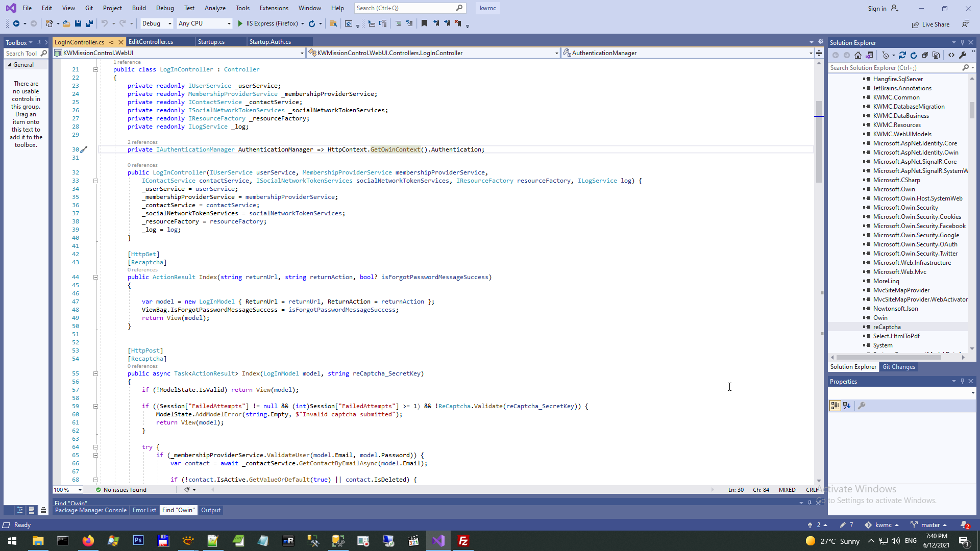Open the Any CPU platform dropdown
This screenshot has width=980, height=551.
pos(229,23)
